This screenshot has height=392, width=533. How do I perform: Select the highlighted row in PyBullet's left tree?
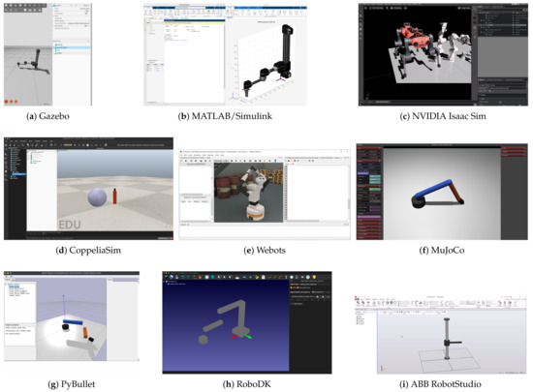(x=14, y=286)
